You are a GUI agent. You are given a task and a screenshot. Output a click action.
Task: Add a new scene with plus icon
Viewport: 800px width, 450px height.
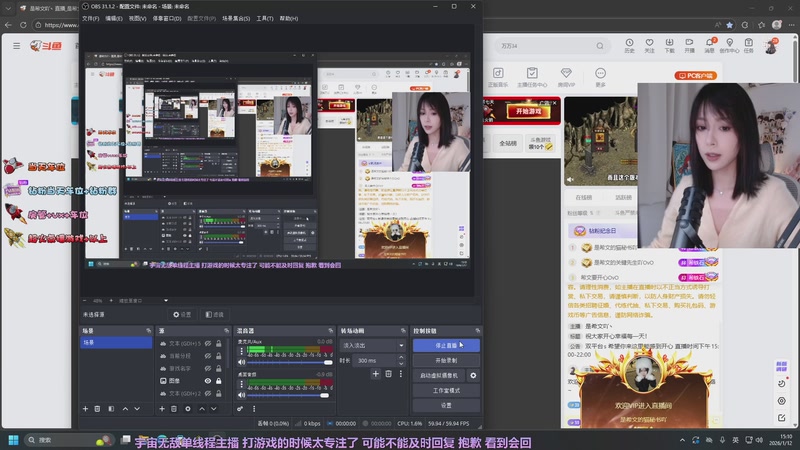[85, 409]
